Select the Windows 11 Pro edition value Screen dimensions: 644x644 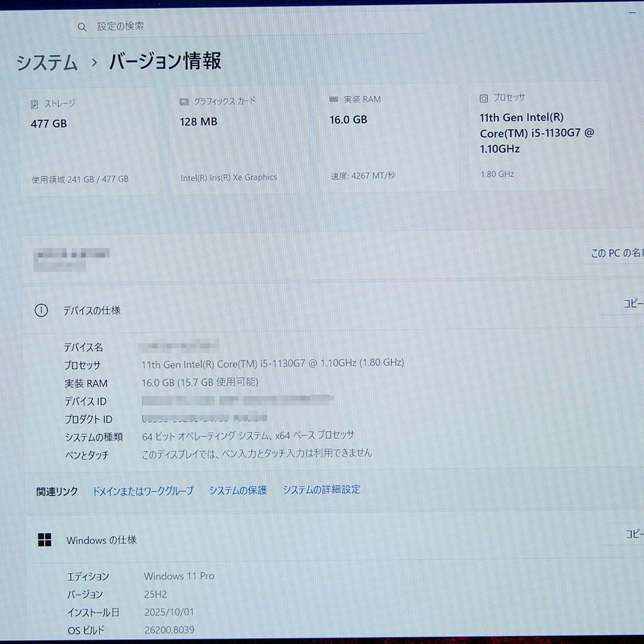[179, 576]
